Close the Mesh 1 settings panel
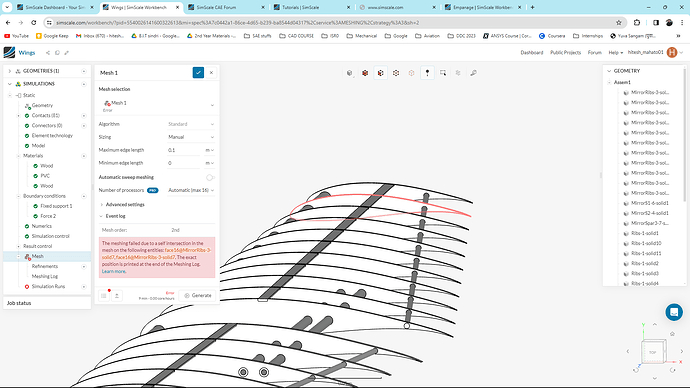Image resolution: width=690 pixels, height=388 pixels. tap(211, 73)
